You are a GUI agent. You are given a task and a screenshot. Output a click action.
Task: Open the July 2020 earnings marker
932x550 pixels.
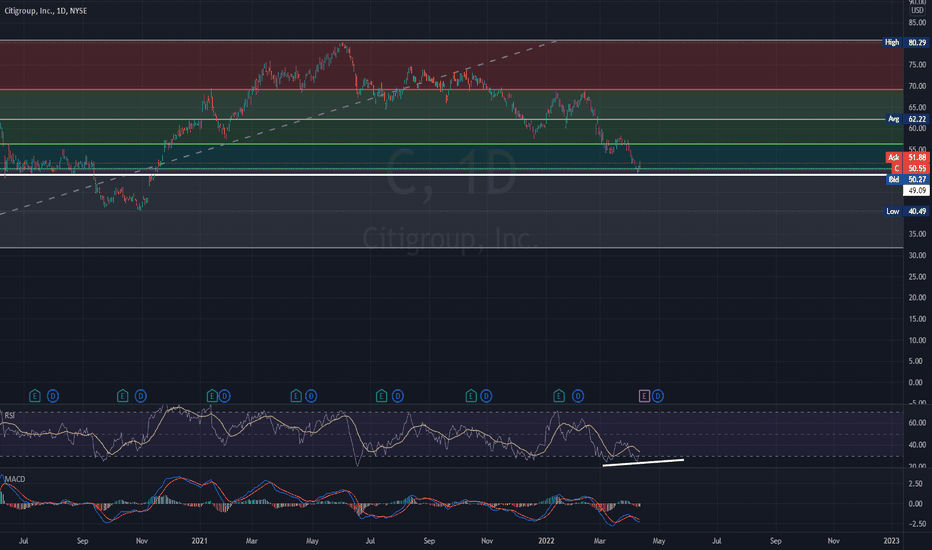[34, 396]
